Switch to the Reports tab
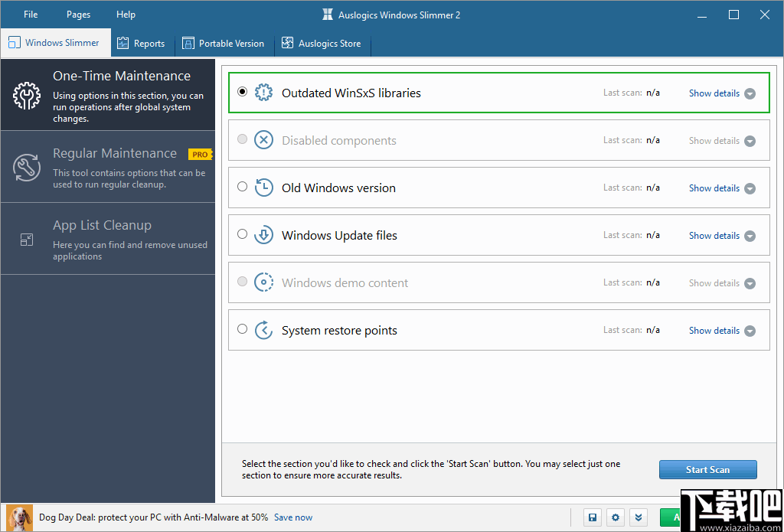 coord(142,43)
